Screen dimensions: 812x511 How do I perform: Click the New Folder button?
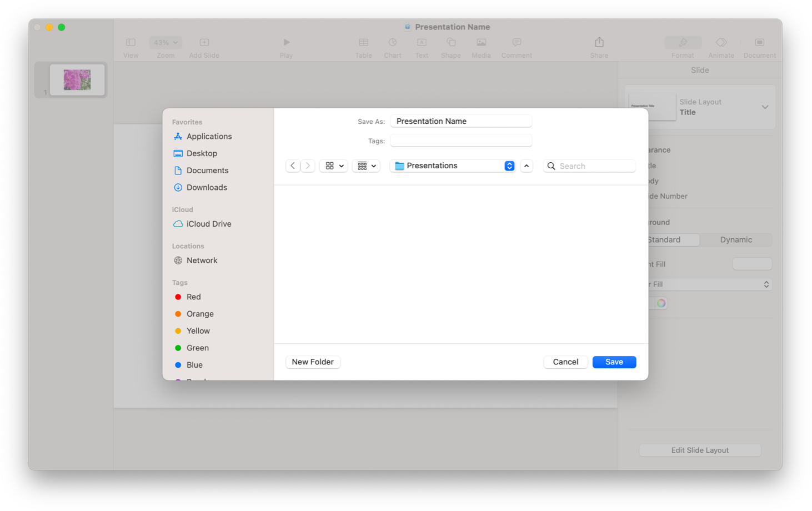click(x=313, y=362)
